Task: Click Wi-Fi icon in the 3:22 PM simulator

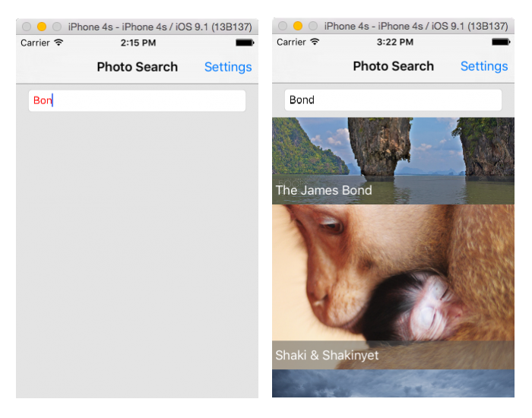Action: tap(315, 42)
